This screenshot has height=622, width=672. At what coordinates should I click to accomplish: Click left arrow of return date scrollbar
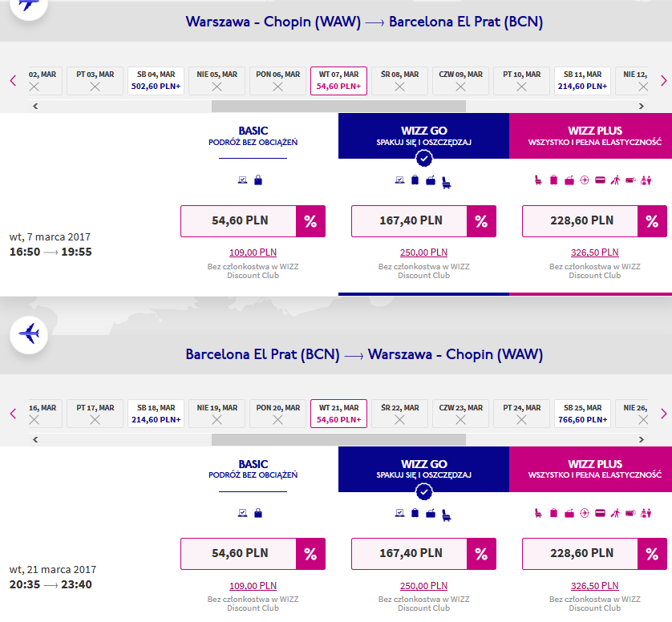click(x=35, y=439)
